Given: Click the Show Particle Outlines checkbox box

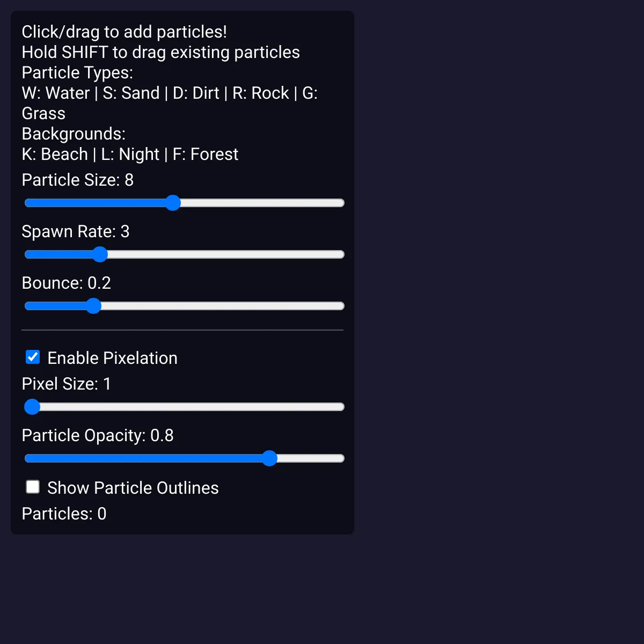Looking at the screenshot, I should pyautogui.click(x=33, y=487).
